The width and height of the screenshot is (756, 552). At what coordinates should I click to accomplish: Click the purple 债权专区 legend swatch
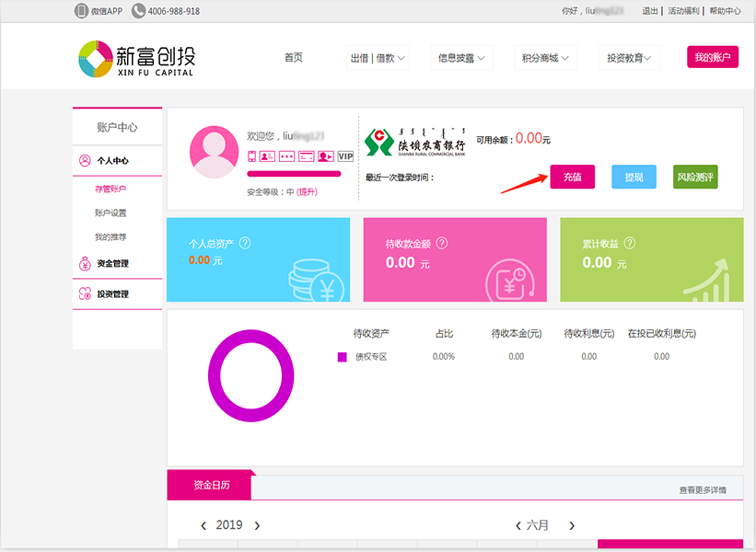(x=343, y=357)
